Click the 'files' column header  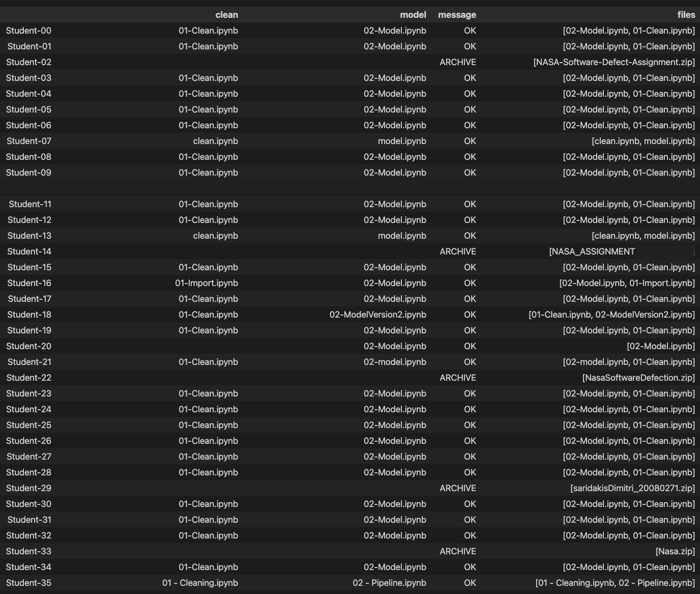pyautogui.click(x=686, y=15)
